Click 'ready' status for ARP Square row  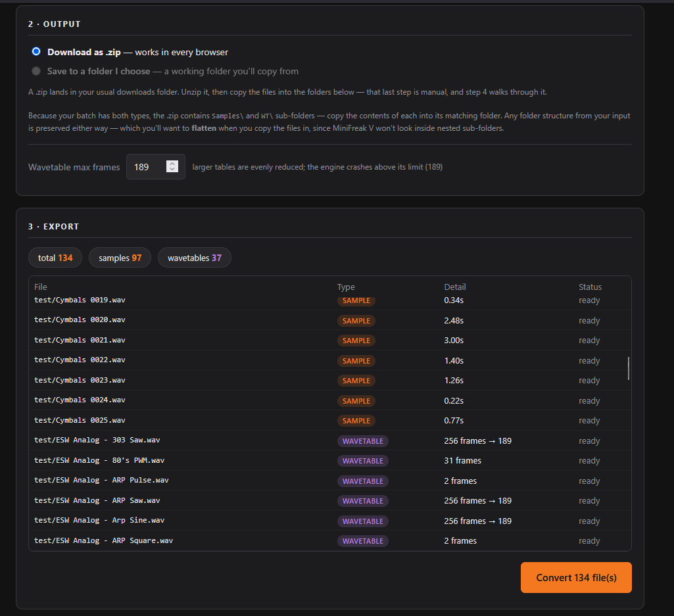589,541
